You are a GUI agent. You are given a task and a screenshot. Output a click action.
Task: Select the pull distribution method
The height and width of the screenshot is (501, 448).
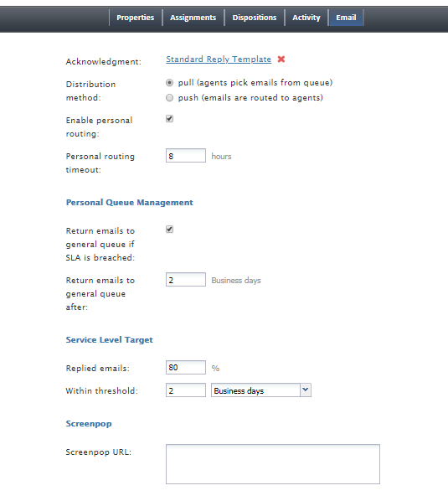click(169, 83)
